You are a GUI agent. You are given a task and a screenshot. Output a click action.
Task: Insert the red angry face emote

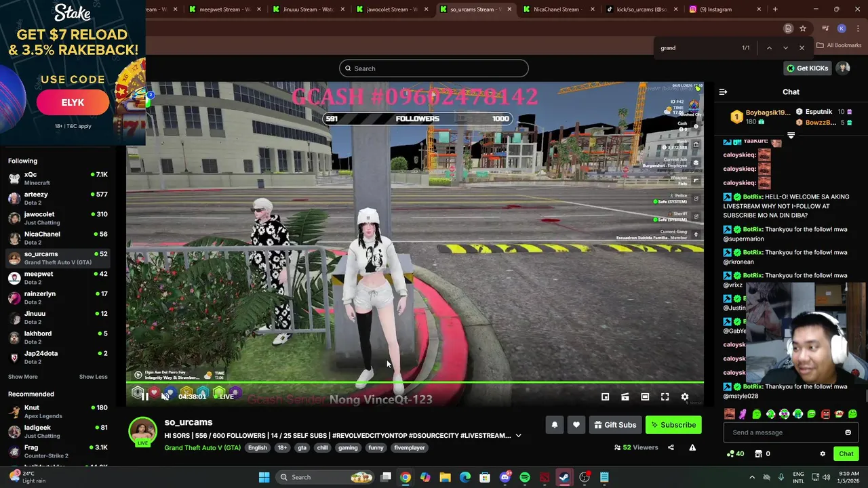click(x=825, y=414)
